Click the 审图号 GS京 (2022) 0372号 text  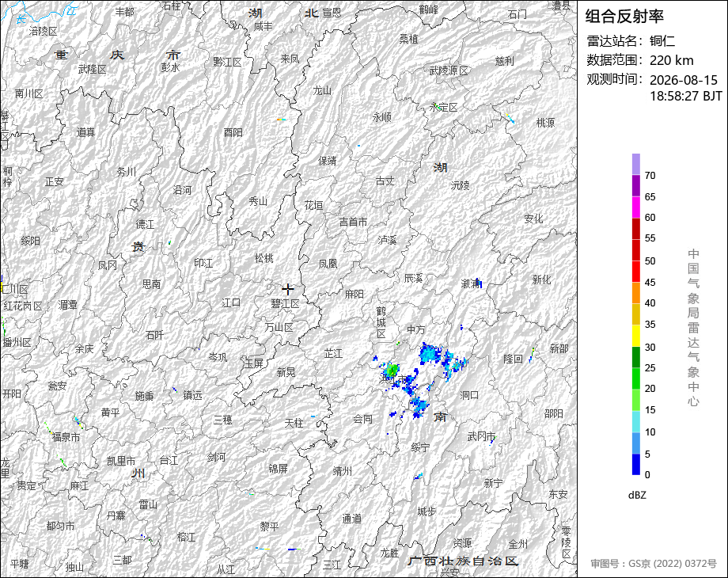click(x=654, y=564)
